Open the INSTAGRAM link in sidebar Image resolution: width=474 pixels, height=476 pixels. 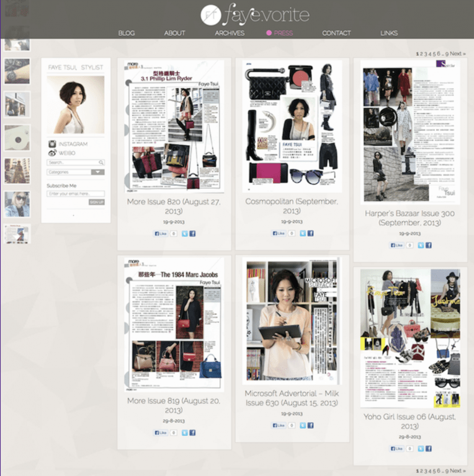(73, 144)
